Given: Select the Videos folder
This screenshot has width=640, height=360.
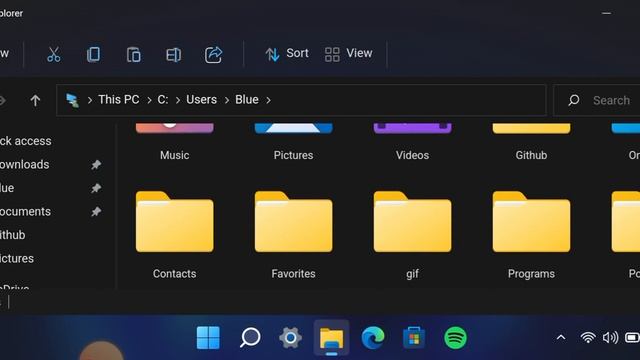Looking at the screenshot, I should point(412,142).
